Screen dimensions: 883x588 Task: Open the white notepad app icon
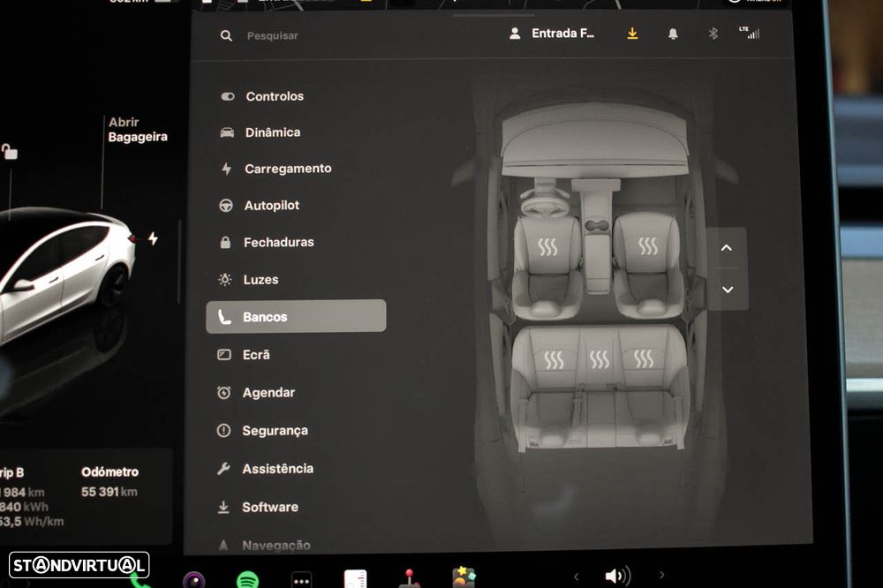pyautogui.click(x=355, y=579)
